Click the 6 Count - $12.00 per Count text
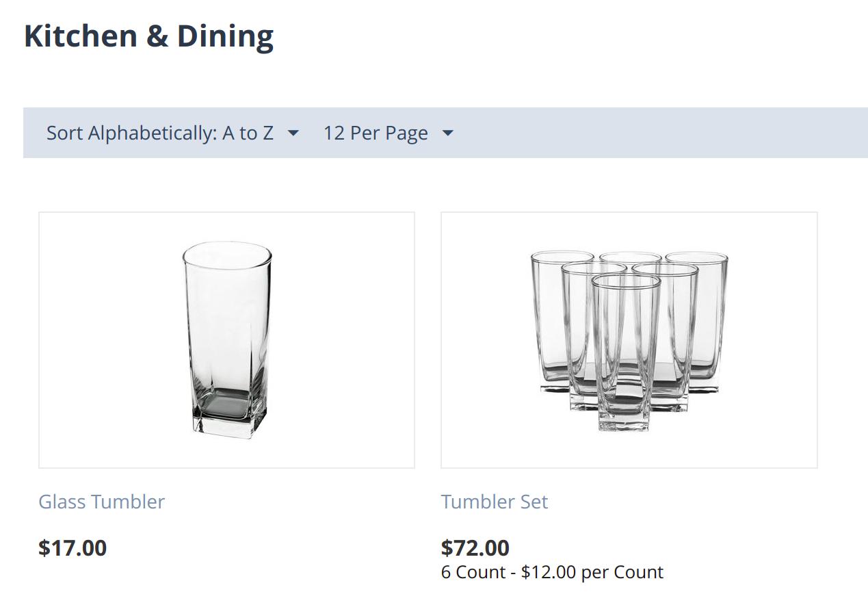868x607 pixels. click(x=552, y=572)
